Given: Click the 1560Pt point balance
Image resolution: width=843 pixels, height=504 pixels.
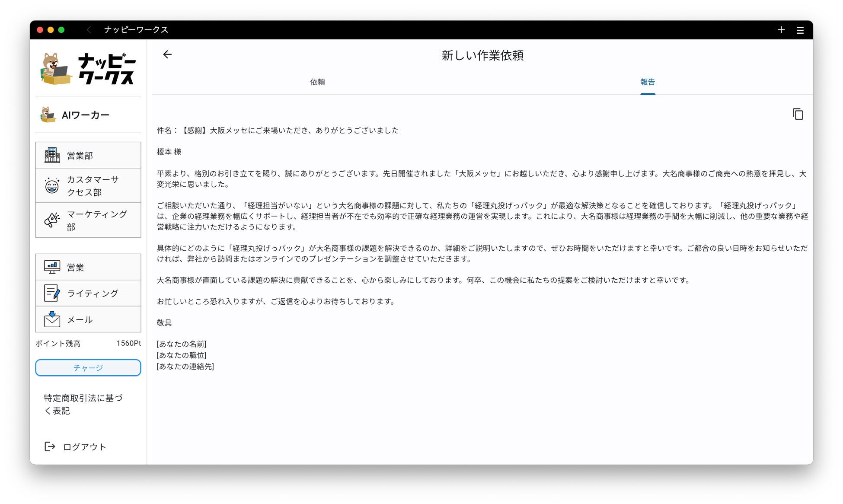Looking at the screenshot, I should 128,343.
